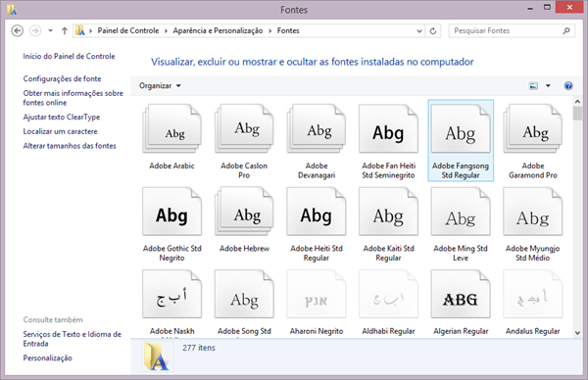Open the help question mark icon

pos(568,86)
